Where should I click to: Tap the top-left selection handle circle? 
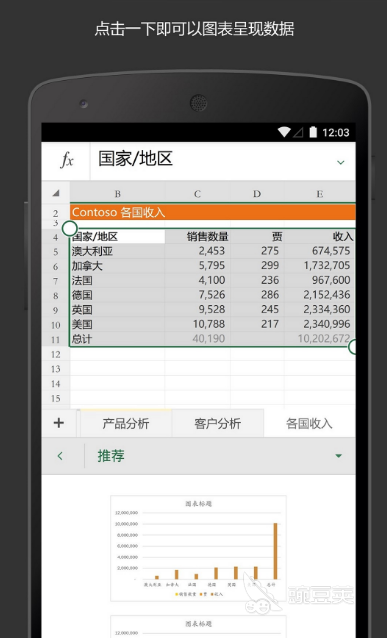click(x=70, y=229)
